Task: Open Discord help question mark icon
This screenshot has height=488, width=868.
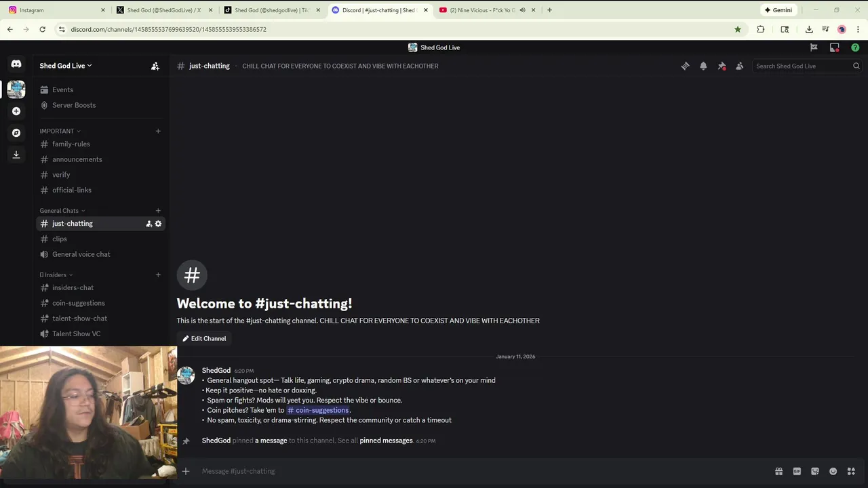Action: pyautogui.click(x=855, y=47)
